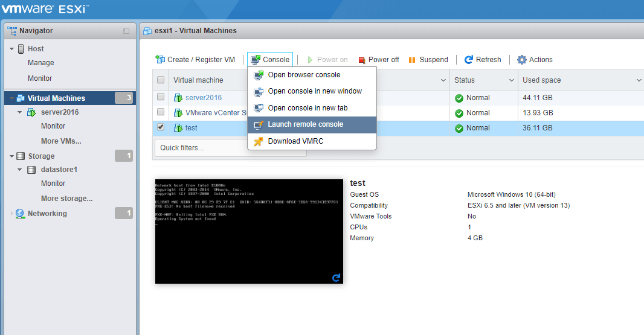Click the Open console in new tab icon
Viewport: 644px width, 335px height.
click(x=259, y=108)
